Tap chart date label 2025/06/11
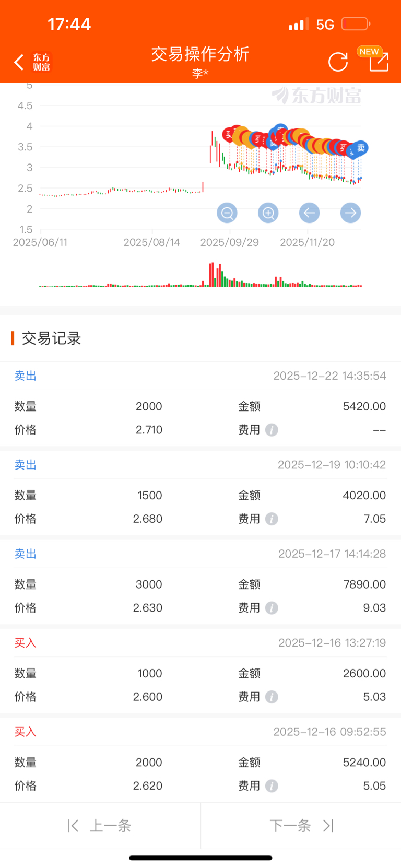The width and height of the screenshot is (401, 868). point(40,242)
